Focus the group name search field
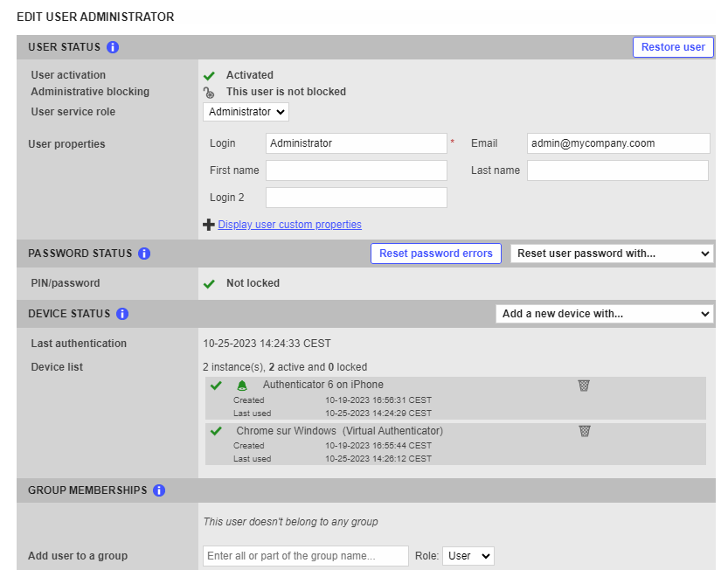 click(x=305, y=556)
